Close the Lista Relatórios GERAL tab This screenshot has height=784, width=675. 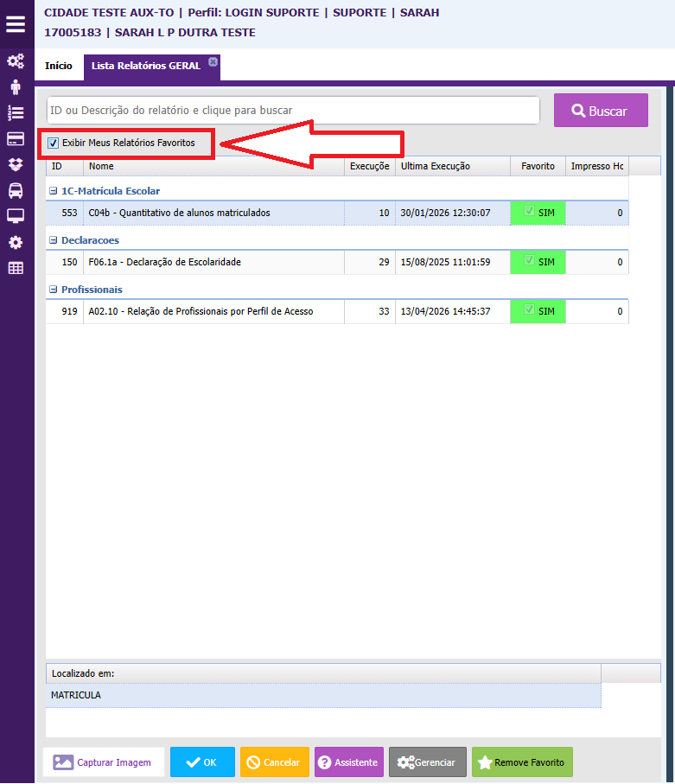coord(213,61)
